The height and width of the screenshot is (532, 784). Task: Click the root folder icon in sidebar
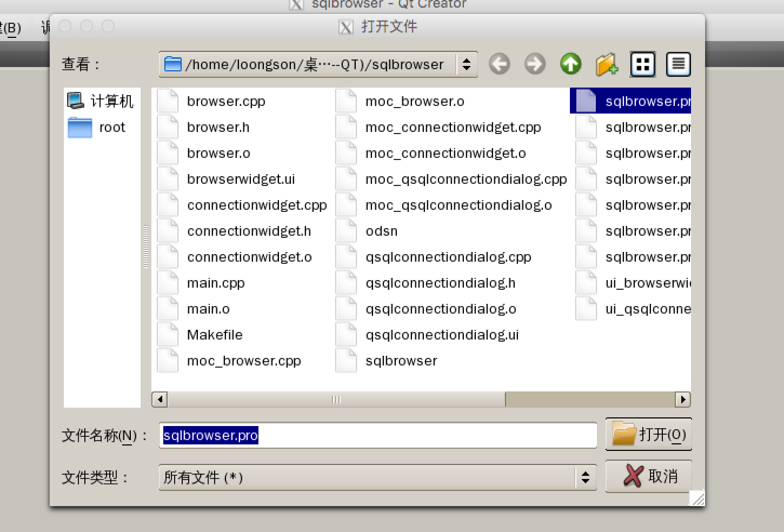click(80, 128)
